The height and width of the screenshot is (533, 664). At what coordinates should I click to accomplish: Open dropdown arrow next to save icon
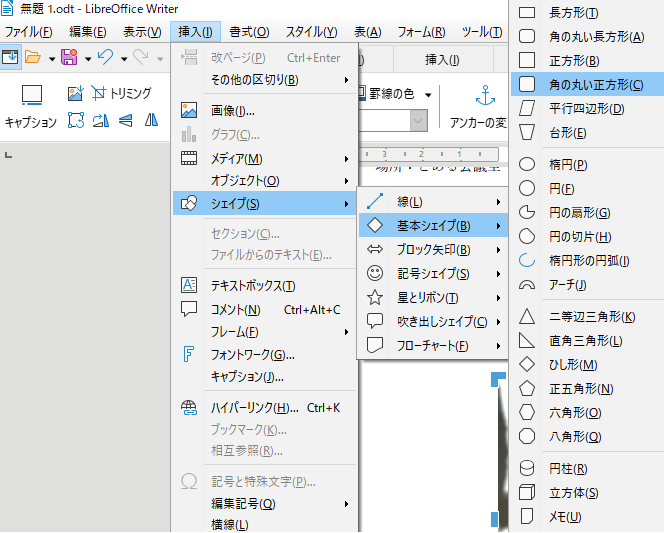[x=88, y=59]
